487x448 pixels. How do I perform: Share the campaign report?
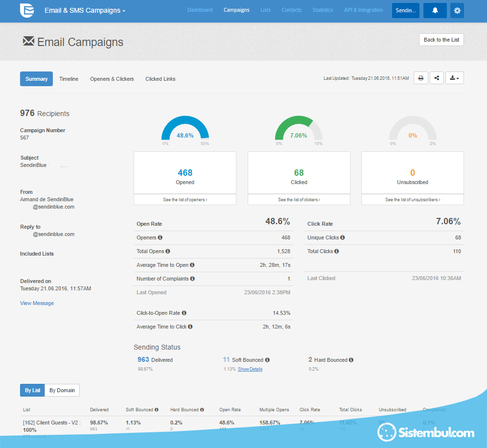(437, 78)
